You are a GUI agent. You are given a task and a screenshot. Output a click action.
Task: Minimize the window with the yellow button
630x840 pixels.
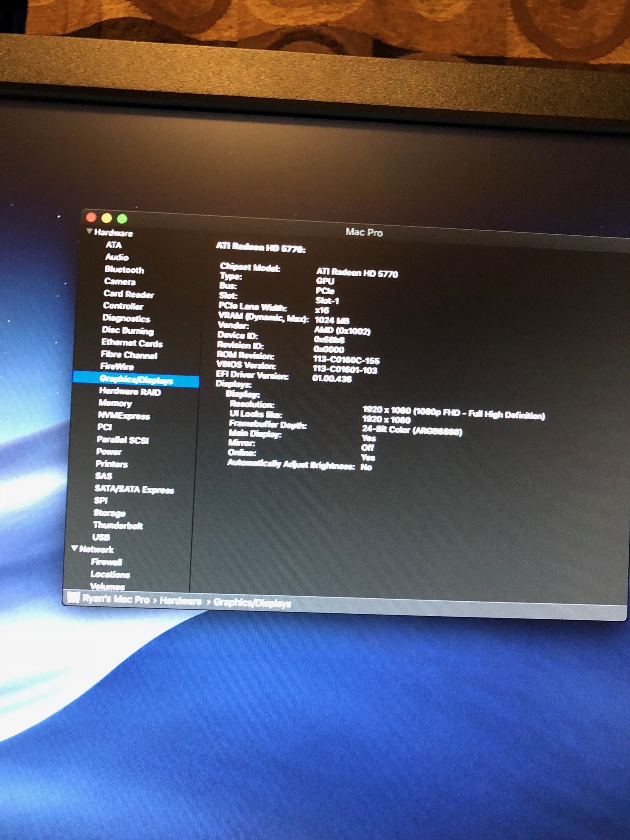tap(107, 218)
